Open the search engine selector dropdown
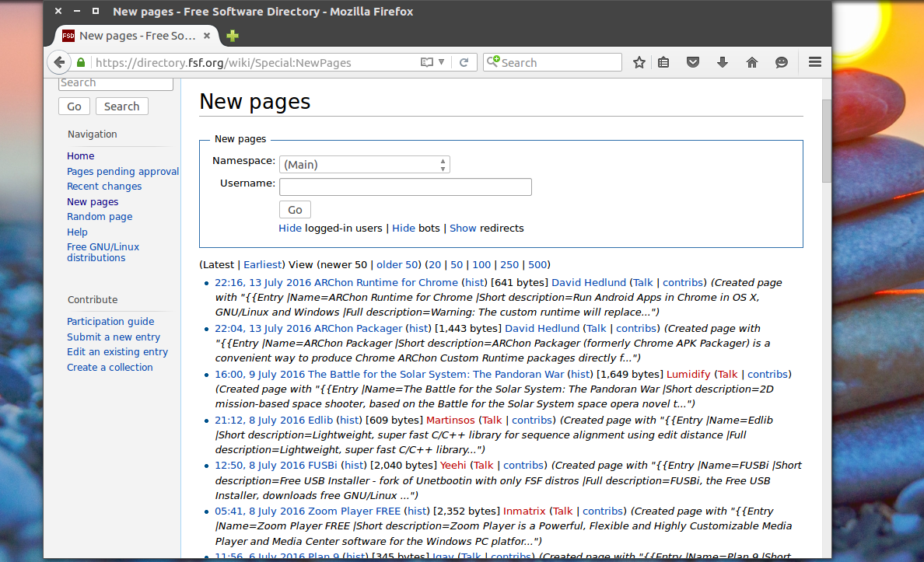Viewport: 924px width, 562px height. pyautogui.click(x=492, y=62)
